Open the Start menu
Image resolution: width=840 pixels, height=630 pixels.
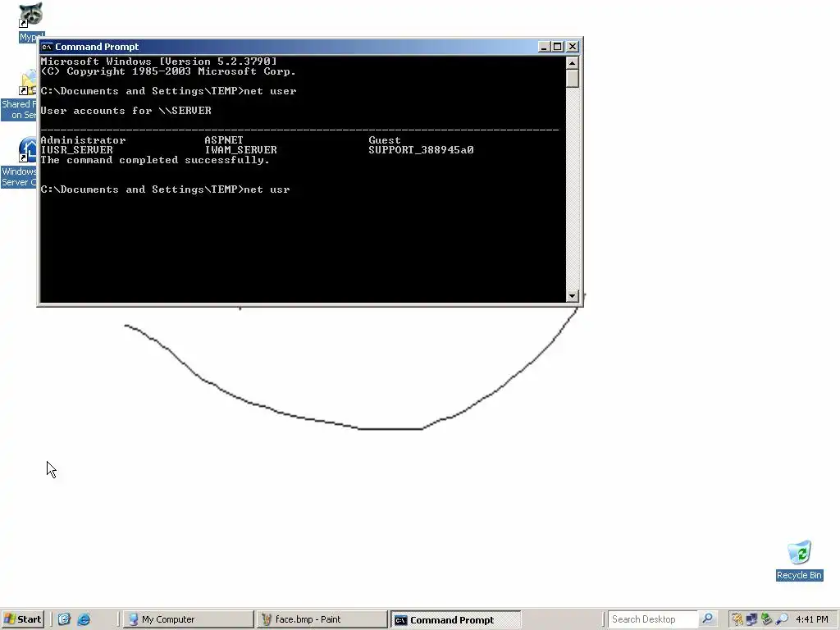pos(22,619)
